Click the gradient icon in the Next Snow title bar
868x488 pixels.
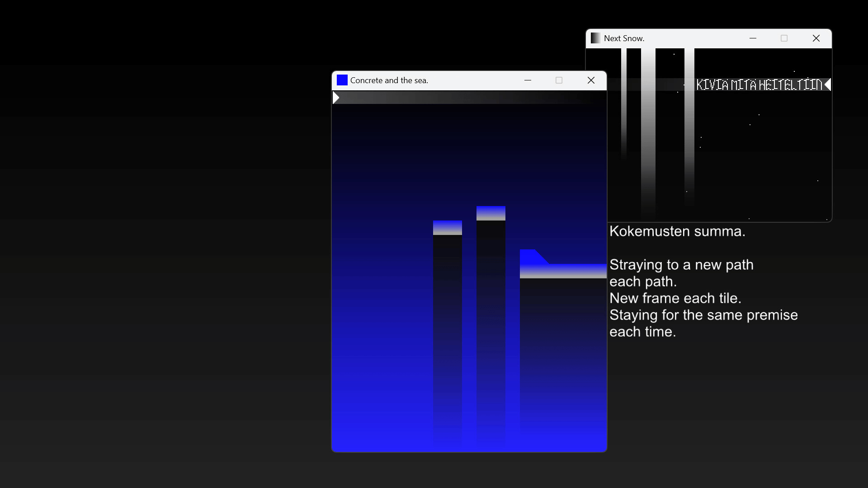[595, 38]
